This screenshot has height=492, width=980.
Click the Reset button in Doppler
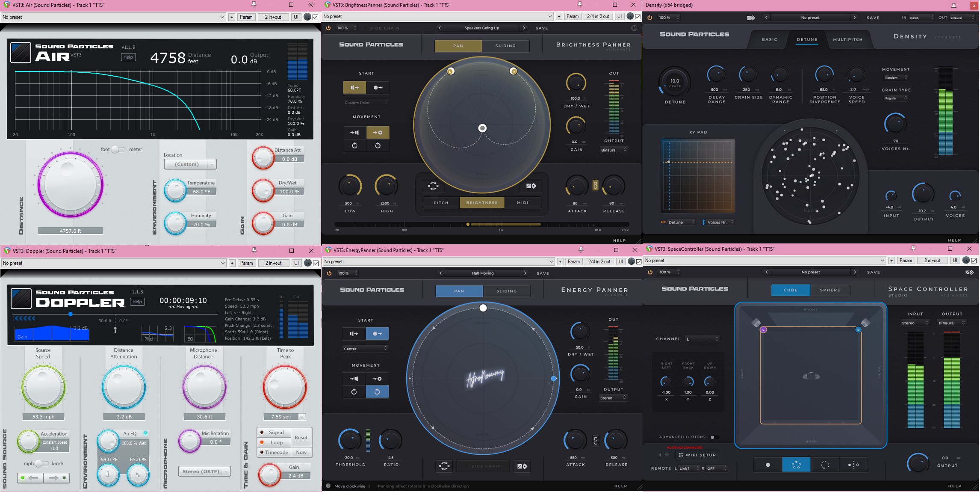click(301, 437)
